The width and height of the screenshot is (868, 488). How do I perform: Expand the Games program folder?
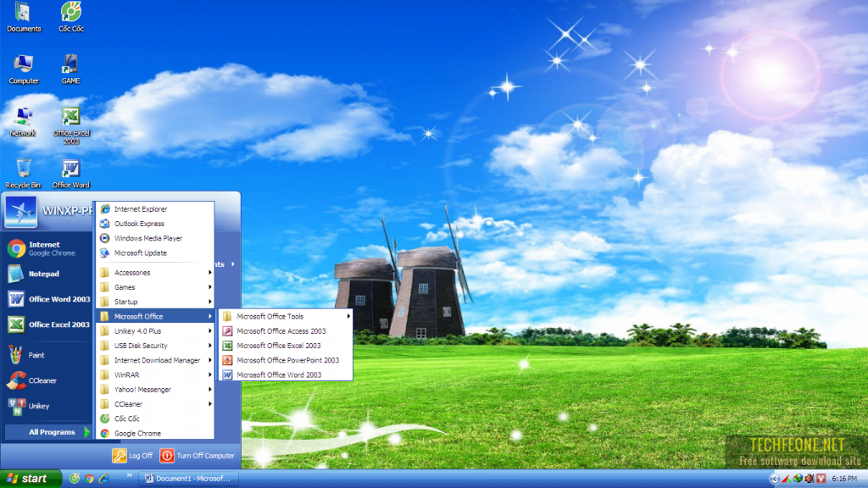pos(155,287)
